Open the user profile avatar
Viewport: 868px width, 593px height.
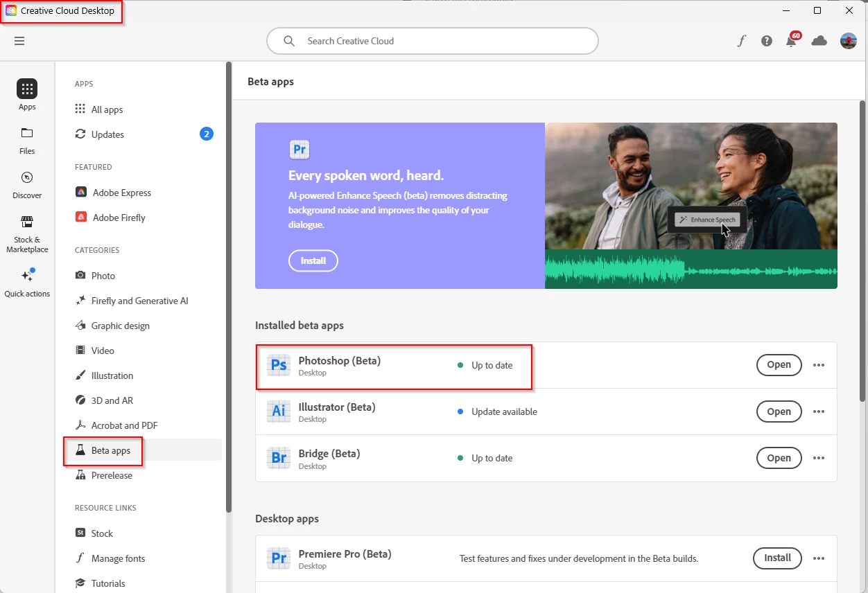848,41
